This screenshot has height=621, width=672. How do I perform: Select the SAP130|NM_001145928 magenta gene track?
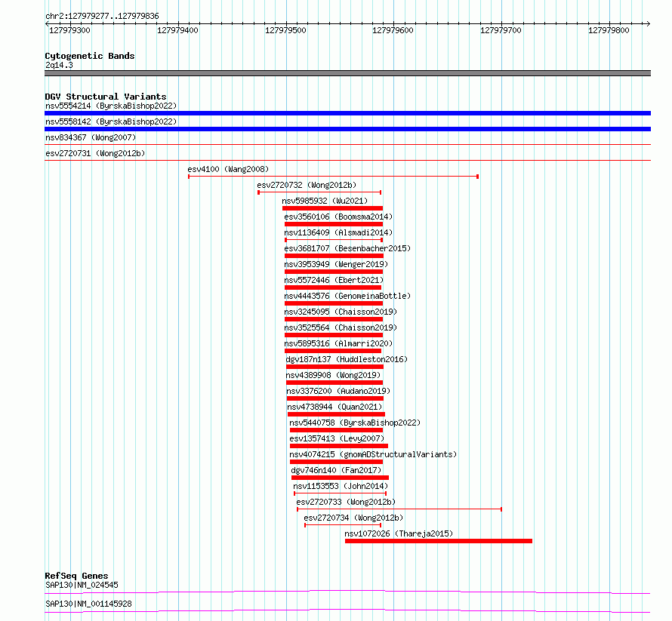(347, 610)
